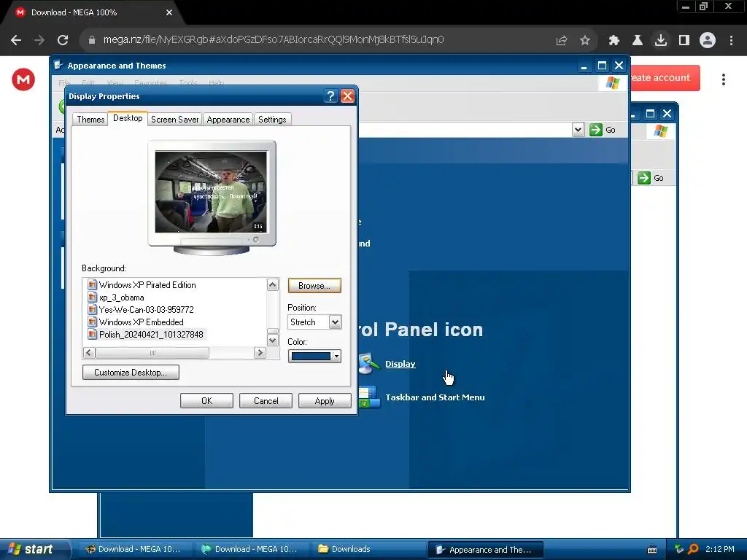Image resolution: width=747 pixels, height=560 pixels.
Task: Click the Go arrow in Appearance and Themes window
Action: coord(596,130)
